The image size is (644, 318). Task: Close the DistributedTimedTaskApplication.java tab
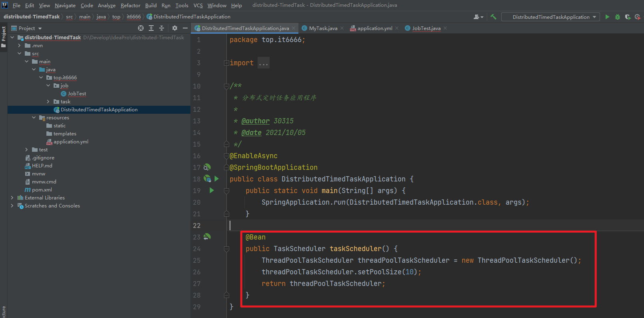[294, 28]
